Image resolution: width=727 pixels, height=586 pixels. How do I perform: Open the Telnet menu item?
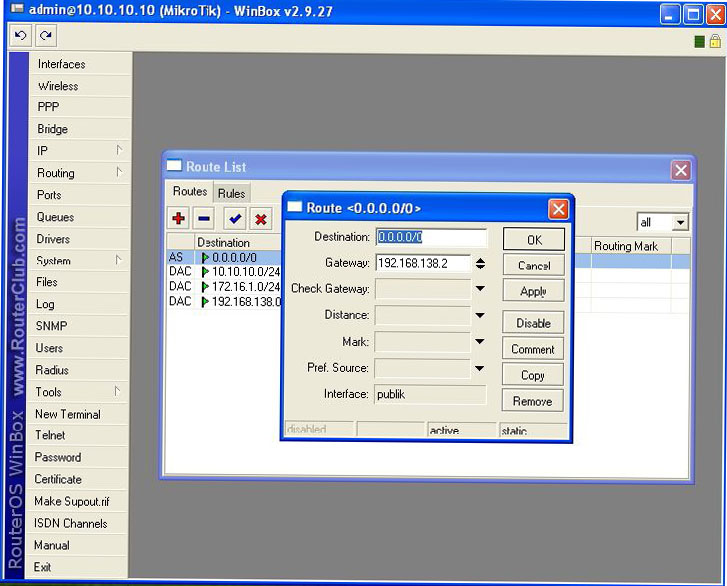click(x=77, y=435)
